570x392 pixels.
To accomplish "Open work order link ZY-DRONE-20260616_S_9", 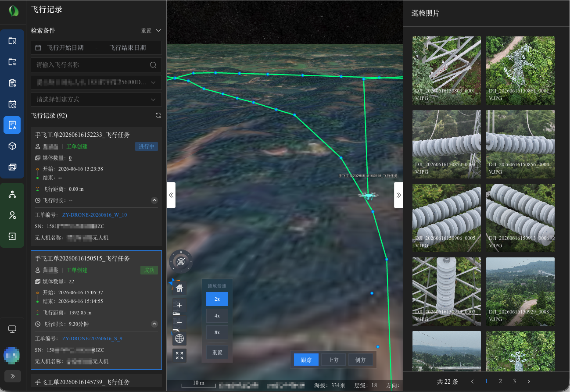I will click(x=92, y=339).
